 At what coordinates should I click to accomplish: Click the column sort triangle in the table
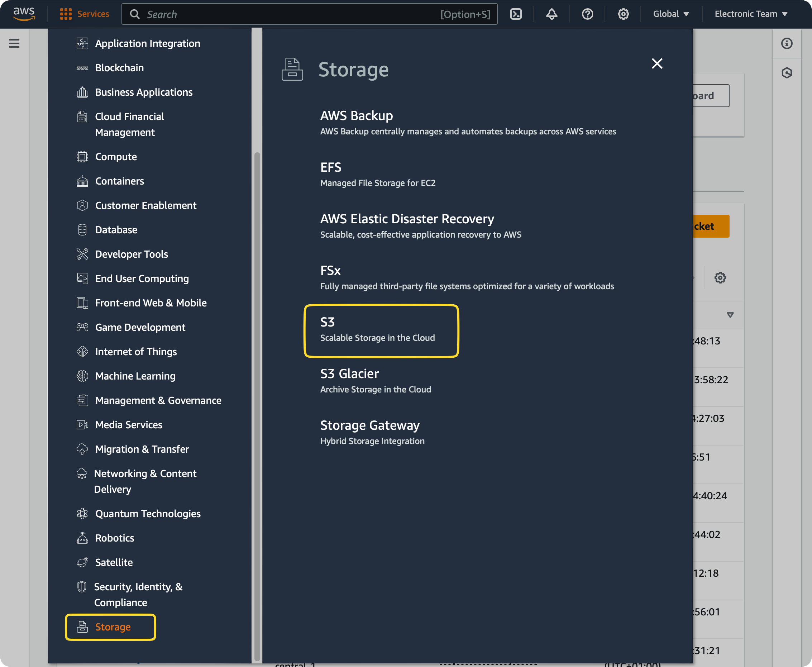[x=731, y=315]
